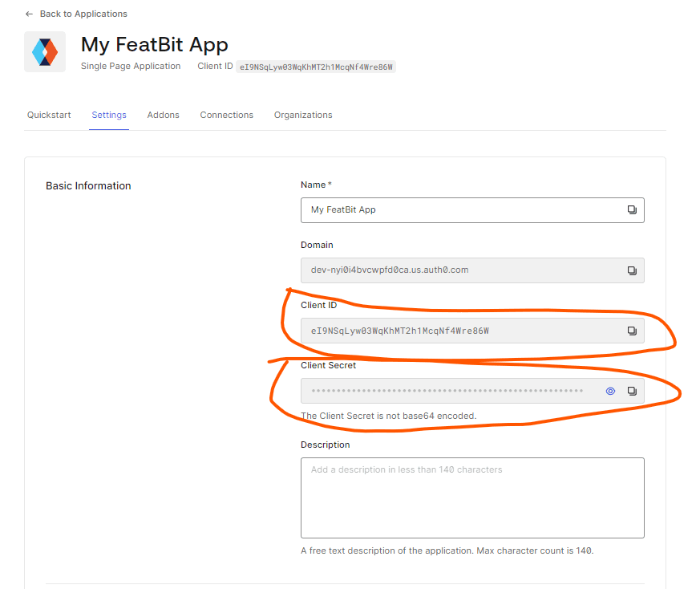Reveal the Client Secret with eye icon
The height and width of the screenshot is (589, 700).
click(x=610, y=391)
